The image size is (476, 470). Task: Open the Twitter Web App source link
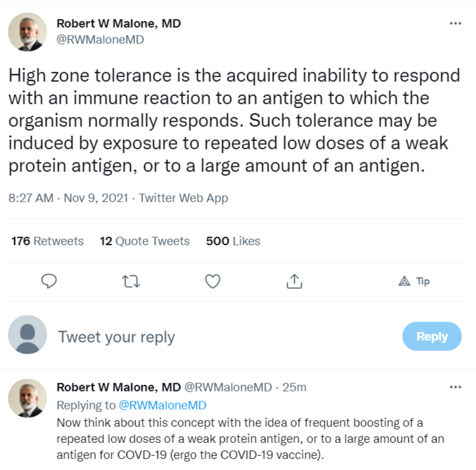(x=183, y=198)
